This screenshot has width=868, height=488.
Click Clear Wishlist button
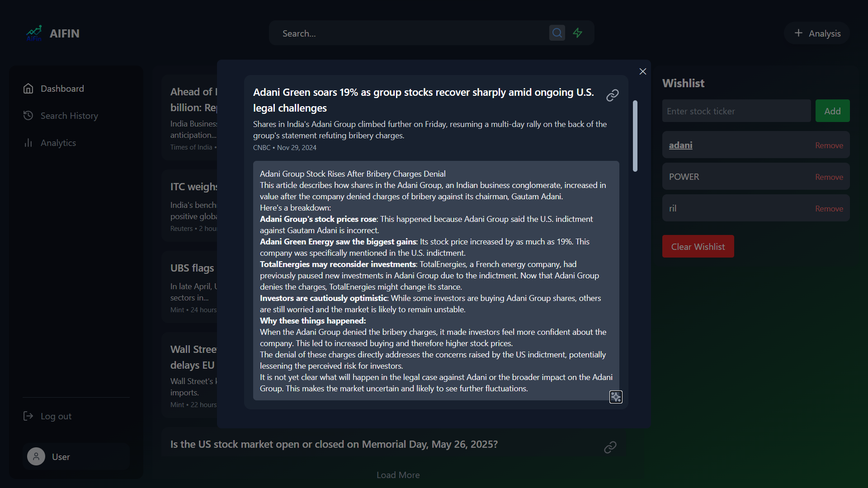point(698,246)
